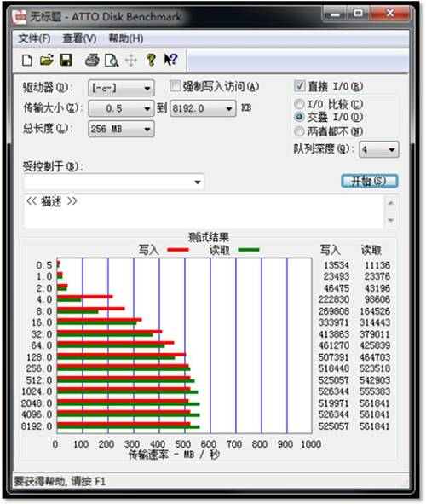The width and height of the screenshot is (426, 504).
Task: Click the 开始(S) start button
Action: 370,181
